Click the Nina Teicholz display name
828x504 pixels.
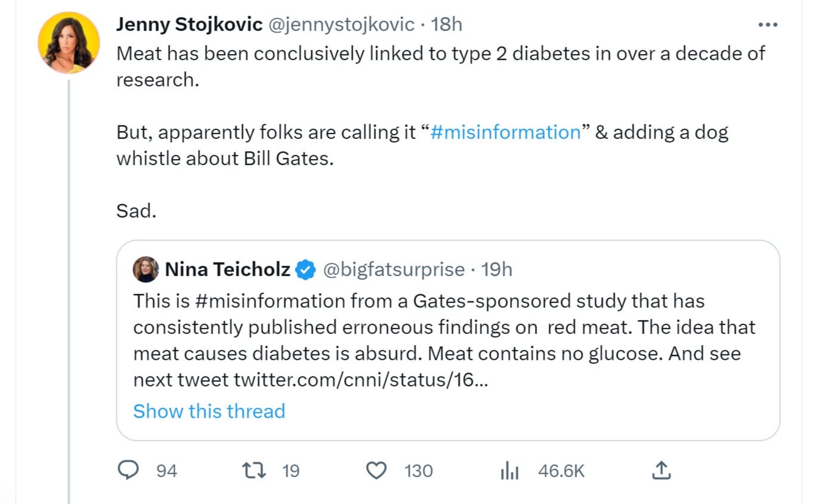pyautogui.click(x=228, y=270)
